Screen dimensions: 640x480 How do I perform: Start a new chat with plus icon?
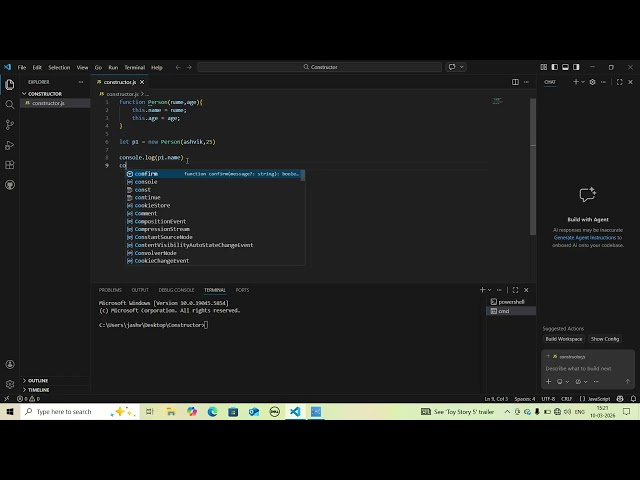coord(576,82)
